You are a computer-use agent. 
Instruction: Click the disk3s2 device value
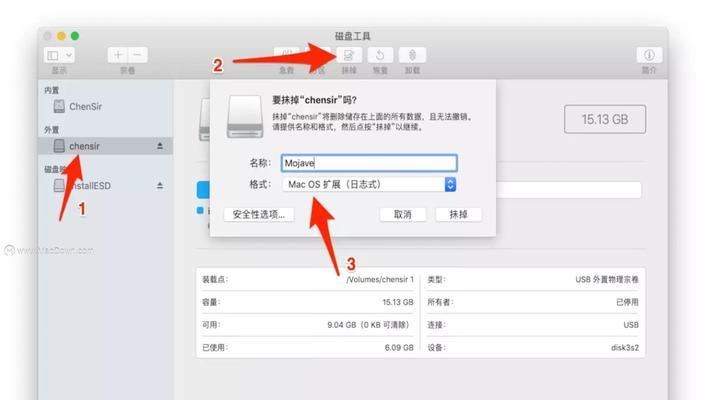(625, 347)
